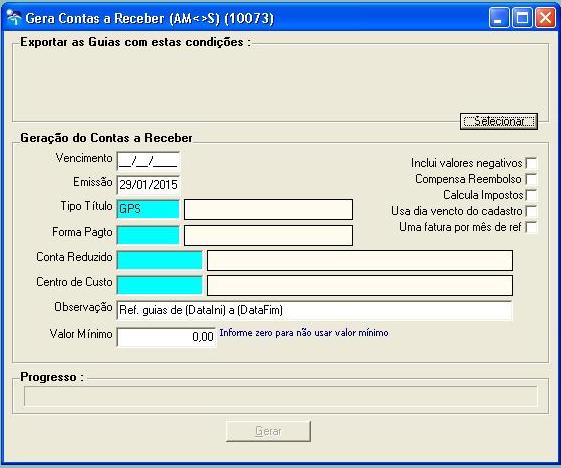Enable Inclui valores negativos checkbox

531,163
